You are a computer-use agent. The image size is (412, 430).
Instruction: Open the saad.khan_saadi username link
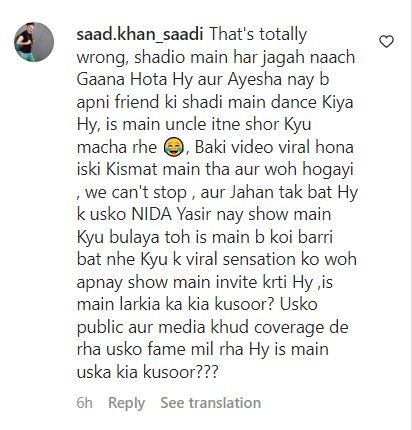[x=140, y=34]
